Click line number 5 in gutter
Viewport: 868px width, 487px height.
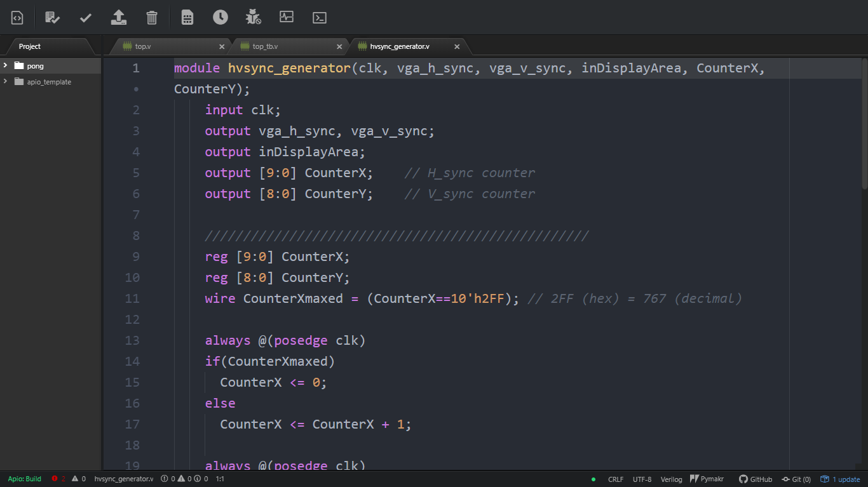(136, 173)
